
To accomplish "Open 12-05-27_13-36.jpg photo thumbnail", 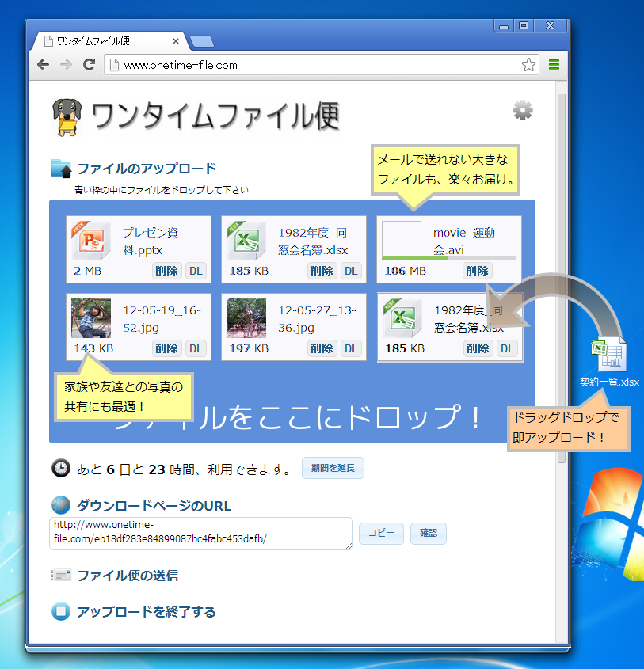I will [x=246, y=317].
